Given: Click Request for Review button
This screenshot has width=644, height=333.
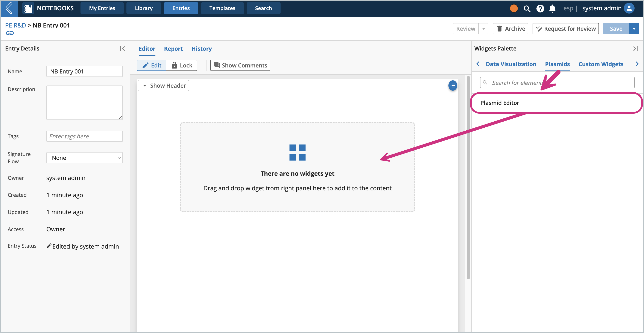Looking at the screenshot, I should [x=565, y=29].
